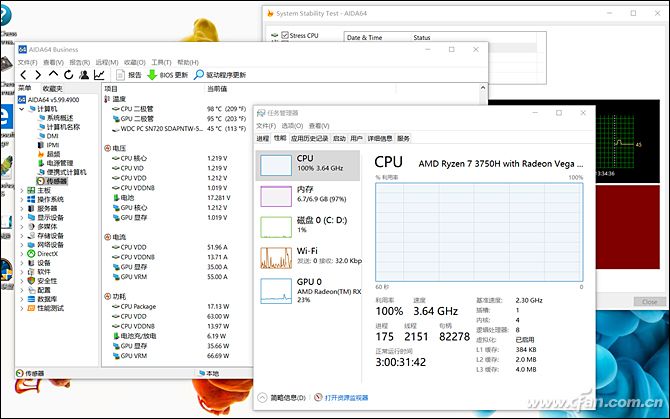Open the user icon in AIDA64 toolbar
Viewport: 670px width, 419px height.
tap(84, 75)
